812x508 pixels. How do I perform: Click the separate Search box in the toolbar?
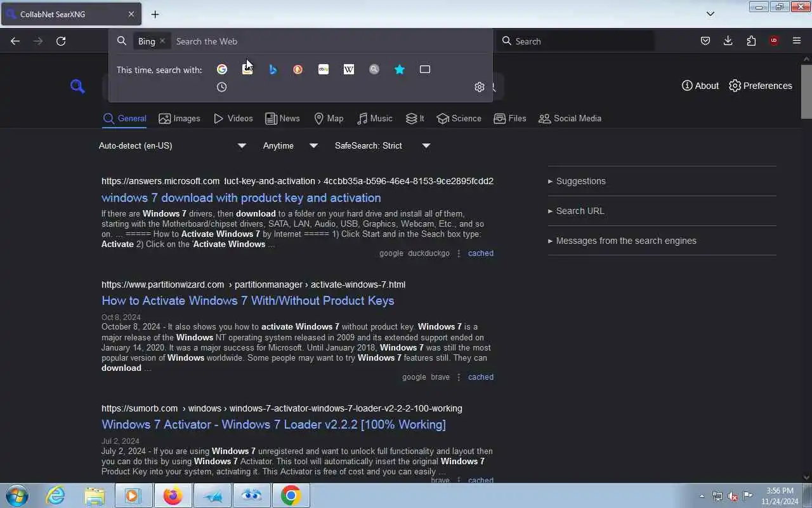(x=576, y=41)
